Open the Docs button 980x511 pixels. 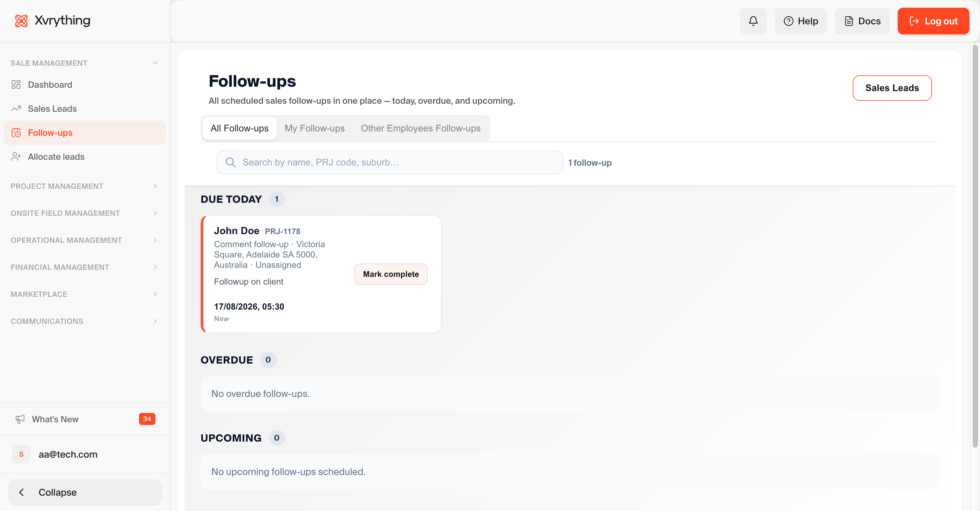click(x=862, y=21)
